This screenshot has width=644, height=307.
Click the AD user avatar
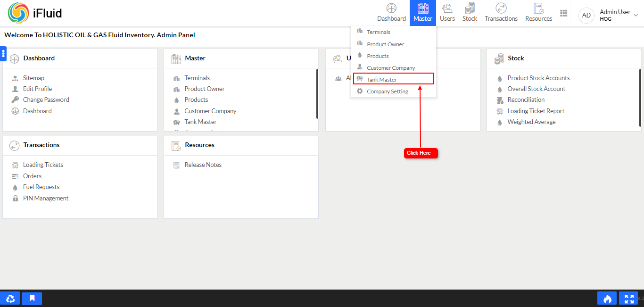pyautogui.click(x=586, y=15)
